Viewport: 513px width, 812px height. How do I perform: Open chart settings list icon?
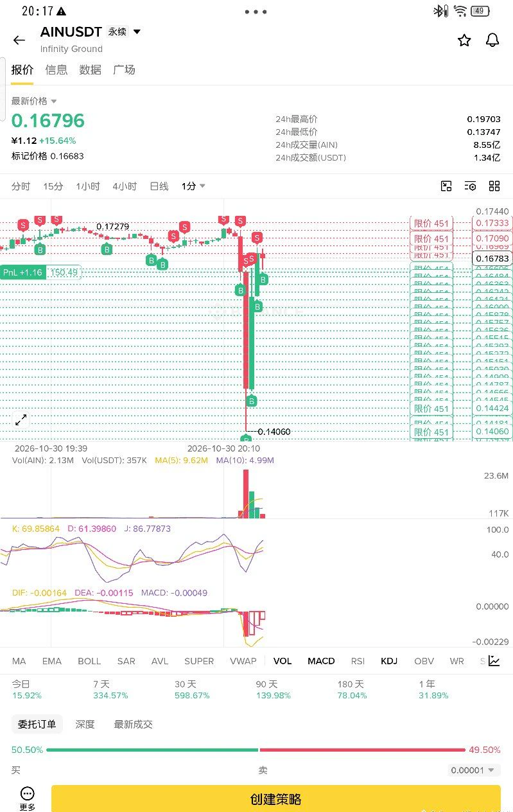tap(471, 186)
